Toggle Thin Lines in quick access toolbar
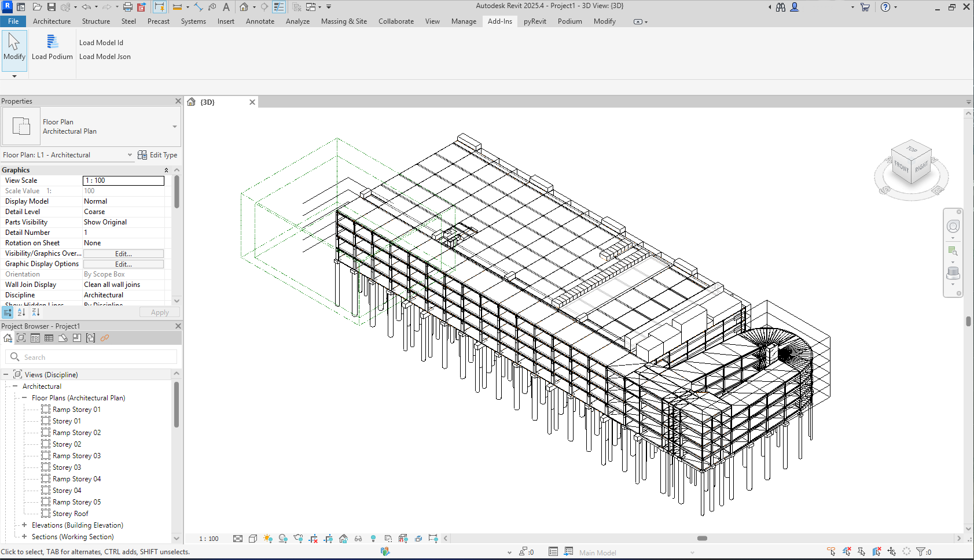 click(279, 7)
